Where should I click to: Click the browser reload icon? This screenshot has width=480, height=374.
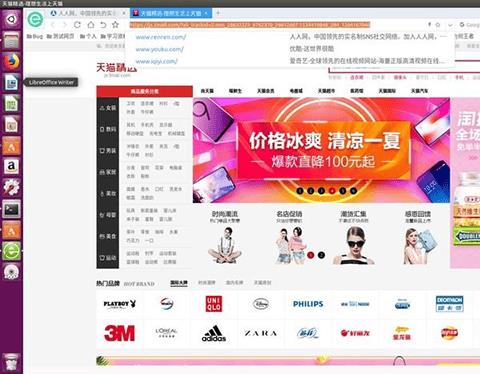[77, 25]
